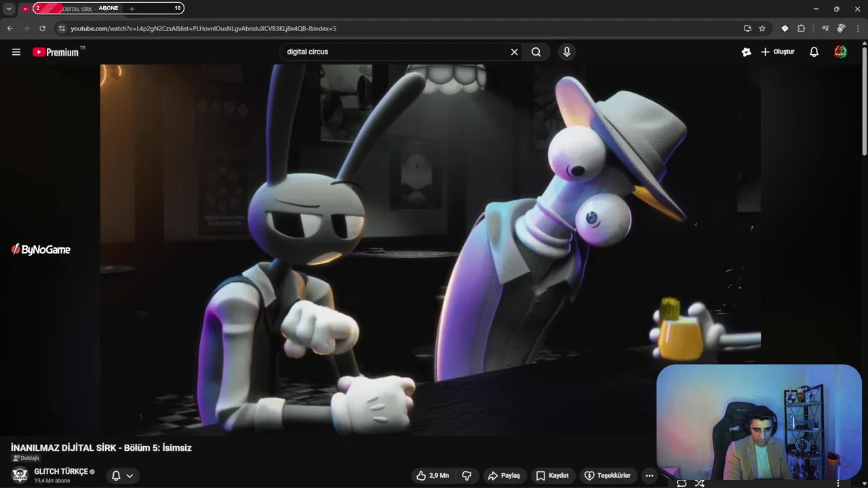The height and width of the screenshot is (488, 868).
Task: Start voice search with microphone
Action: [567, 52]
